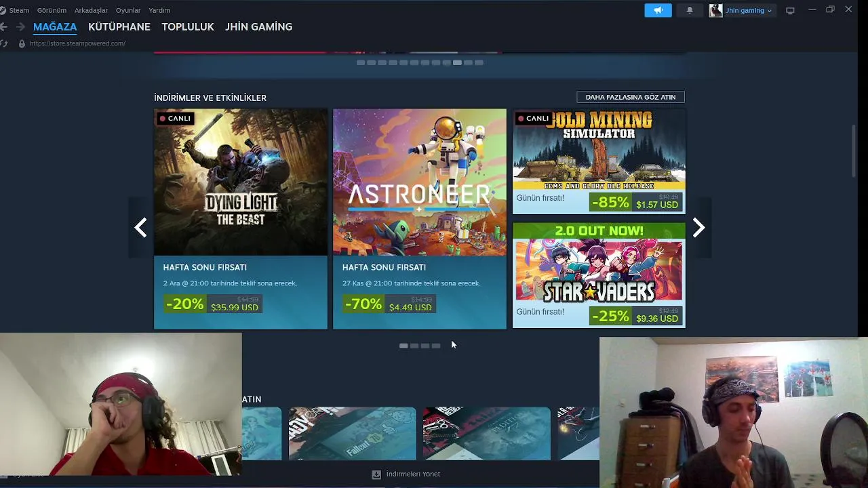Screen dimensions: 868x488
Task: Click HAFTA SONU FIRSATI under Astroneer
Action: pyautogui.click(x=384, y=268)
